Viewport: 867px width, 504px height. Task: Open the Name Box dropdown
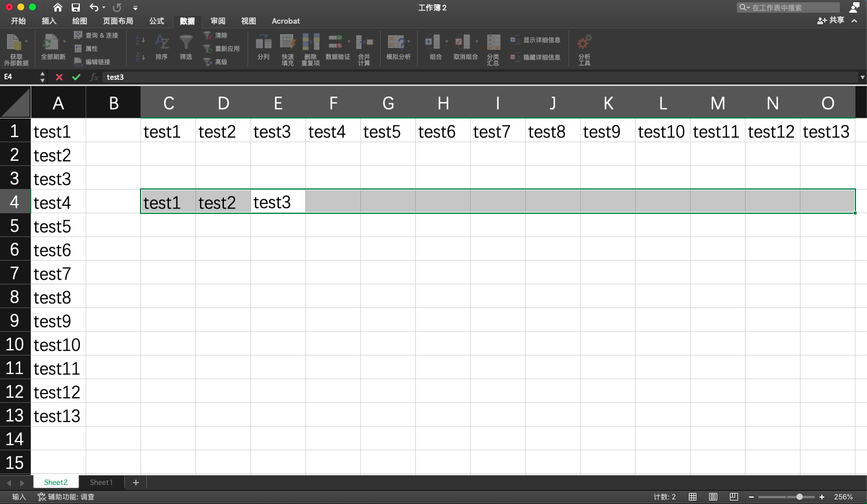[42, 77]
